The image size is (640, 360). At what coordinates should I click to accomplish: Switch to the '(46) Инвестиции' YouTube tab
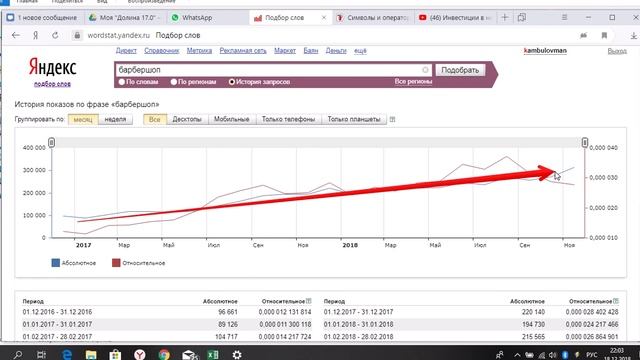[456, 18]
